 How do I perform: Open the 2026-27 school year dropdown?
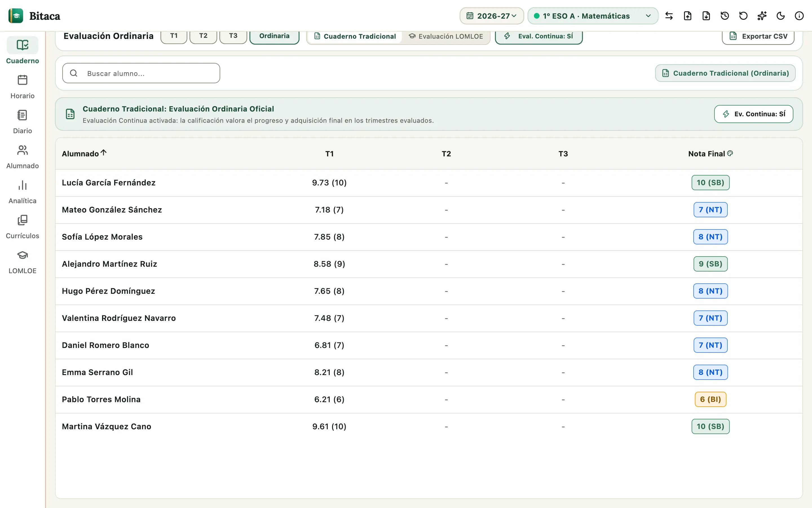tap(491, 16)
